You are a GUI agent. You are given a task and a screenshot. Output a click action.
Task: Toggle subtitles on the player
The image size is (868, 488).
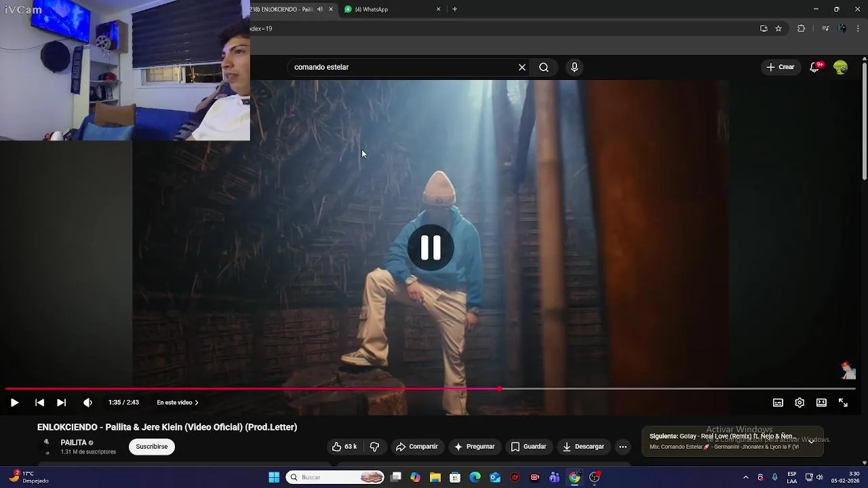[x=778, y=403]
